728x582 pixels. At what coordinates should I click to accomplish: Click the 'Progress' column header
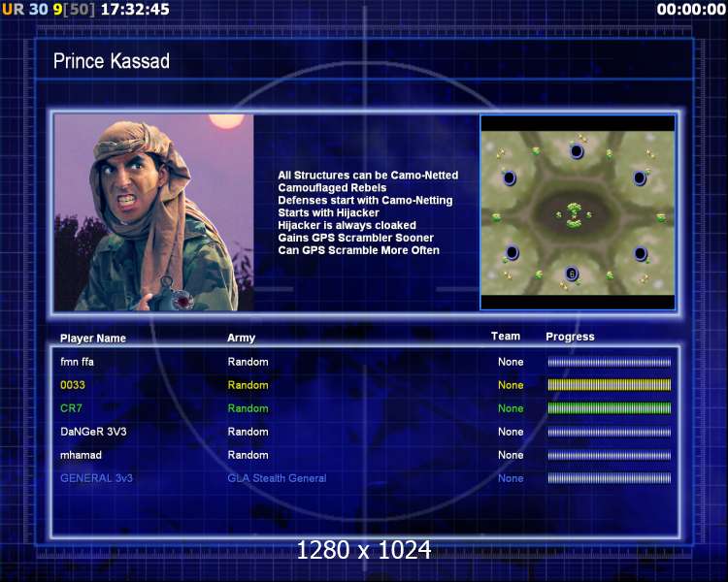tap(570, 337)
